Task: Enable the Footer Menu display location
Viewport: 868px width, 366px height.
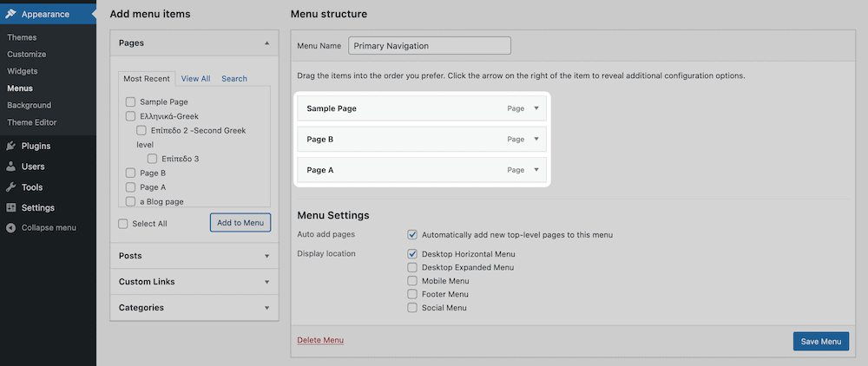Action: tap(412, 294)
